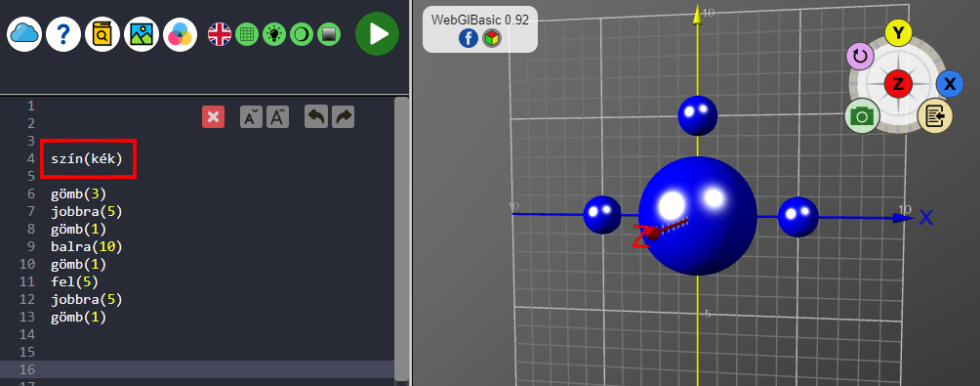Open the image gallery icon

142,34
